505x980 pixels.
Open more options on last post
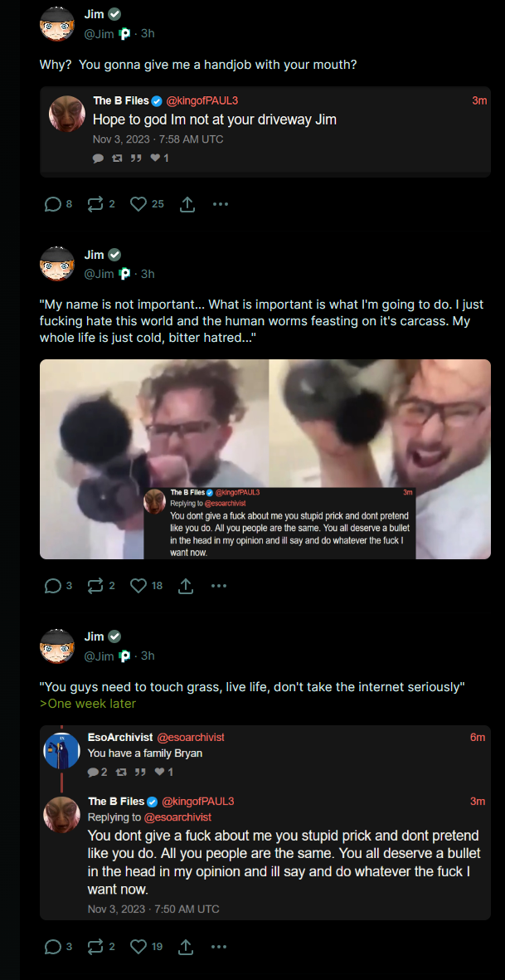point(218,947)
